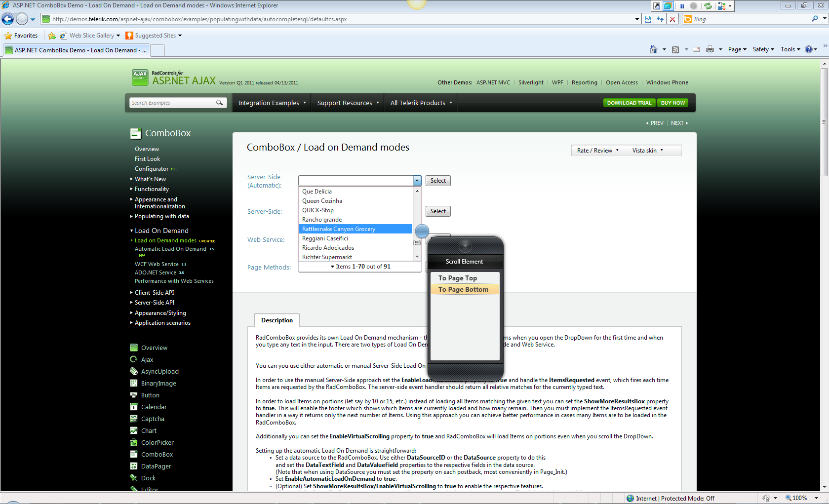829x504 pixels.
Task: Click the Search Examples input field
Action: click(172, 103)
